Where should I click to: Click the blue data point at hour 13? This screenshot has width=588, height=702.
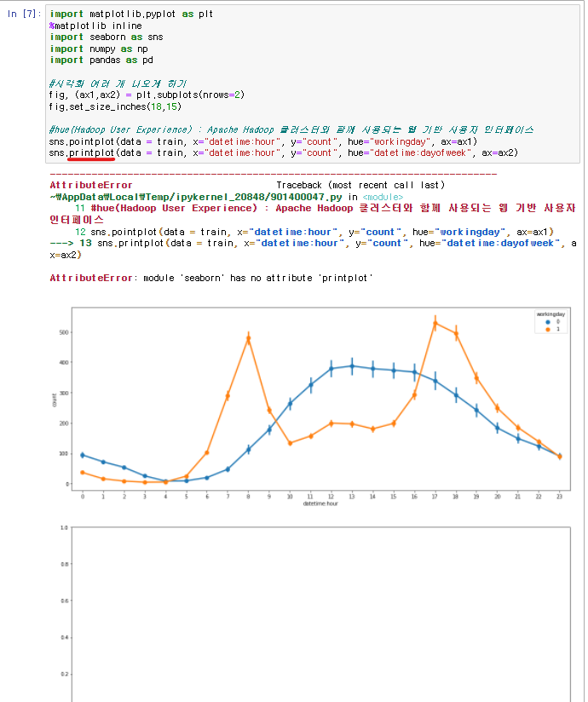coord(352,366)
